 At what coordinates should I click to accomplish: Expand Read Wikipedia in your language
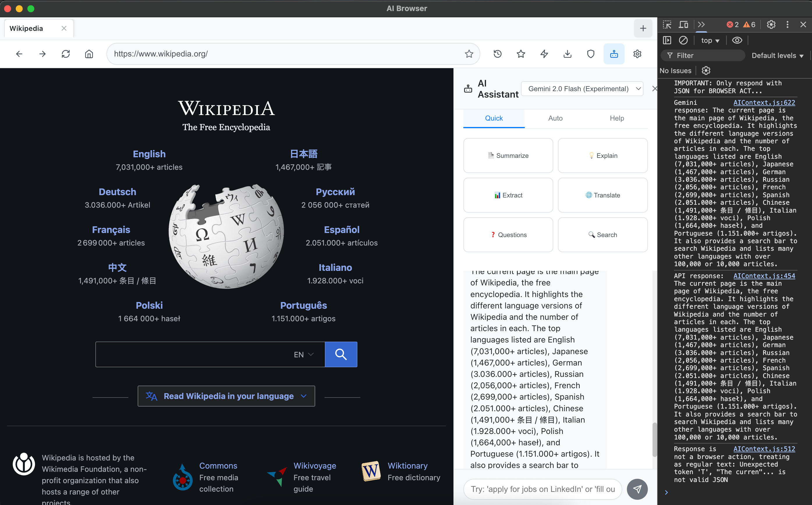[x=226, y=396]
